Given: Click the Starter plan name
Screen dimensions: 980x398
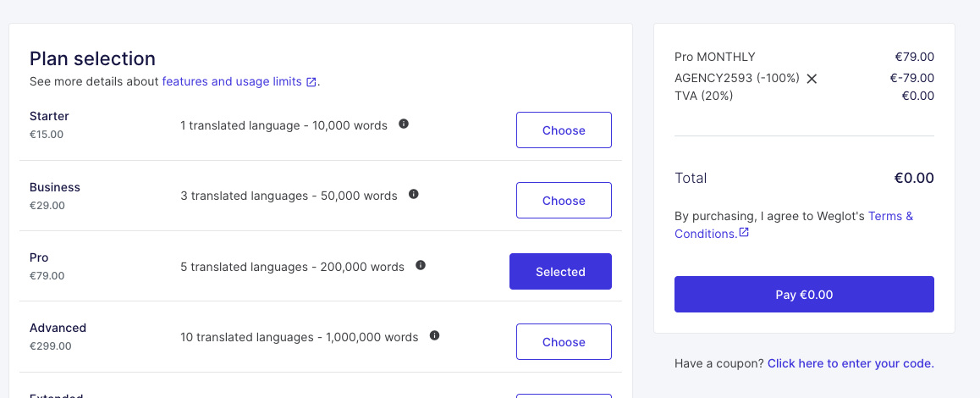Looking at the screenshot, I should tap(49, 116).
